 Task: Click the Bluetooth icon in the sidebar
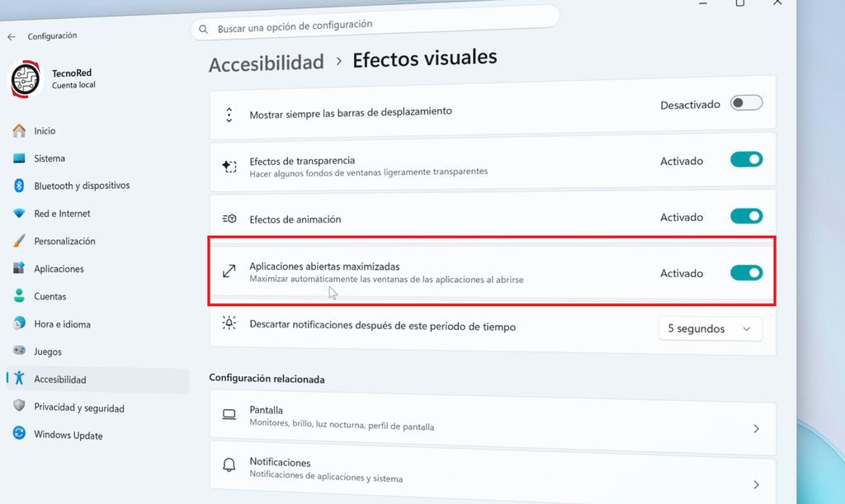19,186
